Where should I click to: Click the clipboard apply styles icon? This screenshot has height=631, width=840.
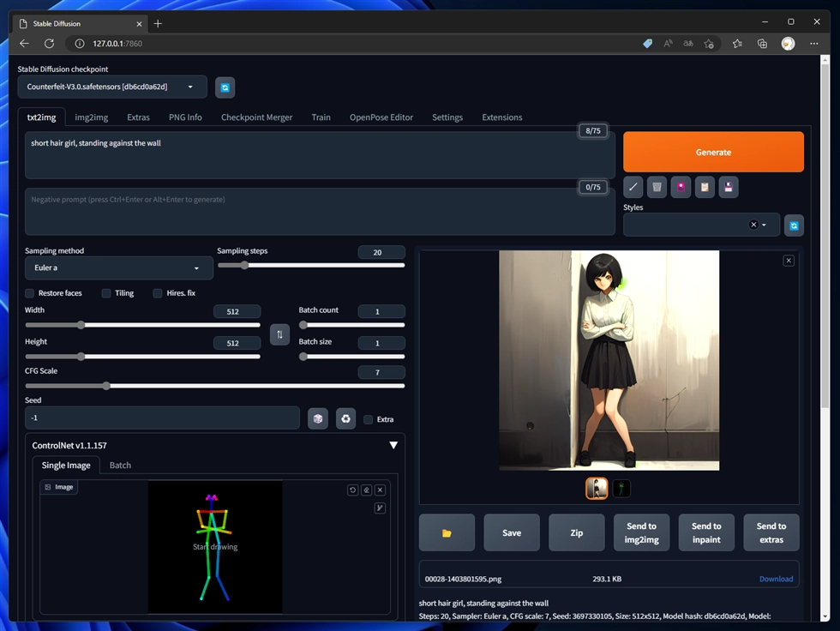pyautogui.click(x=705, y=187)
